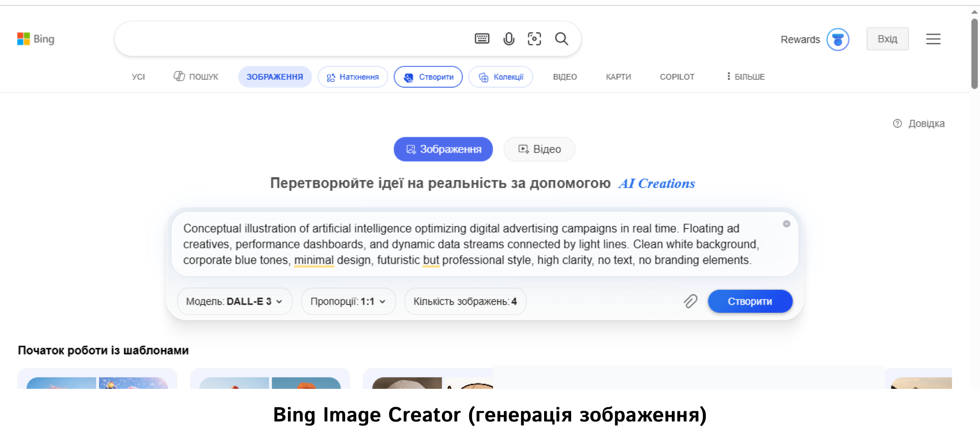Open the Пропорції: 1:1 dropdown
Image resolution: width=980 pixels, height=447 pixels.
point(349,301)
